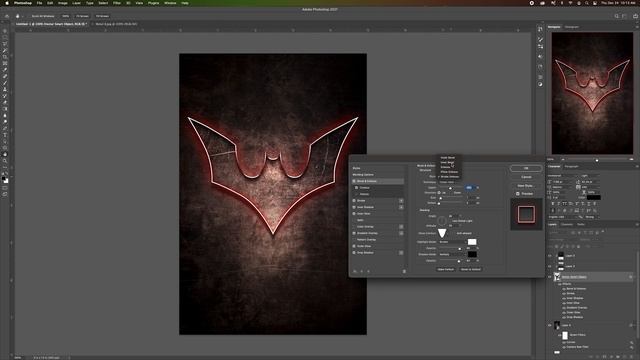Toggle Use Global Light checkbox
Viewport: 640px width, 360px height.
pyautogui.click(x=450, y=221)
